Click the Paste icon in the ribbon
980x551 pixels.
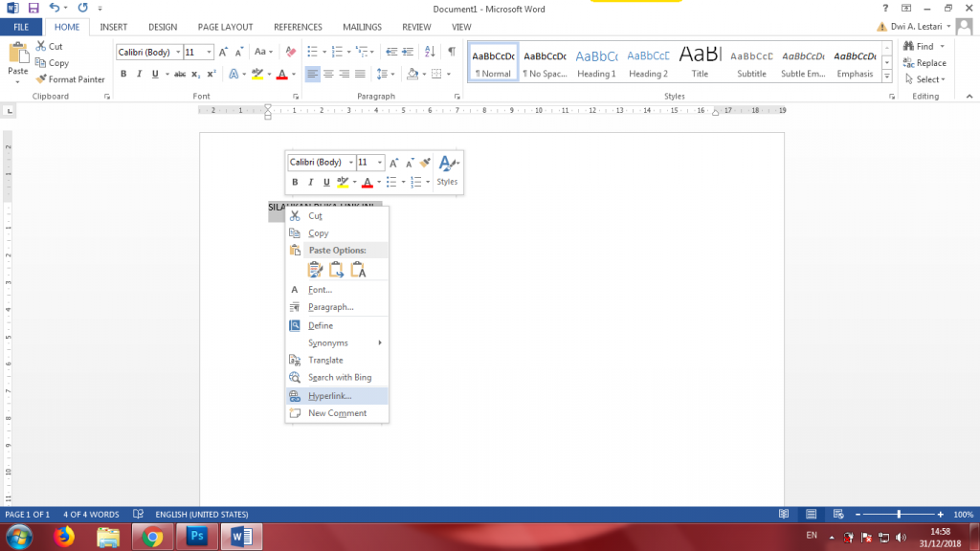point(18,58)
